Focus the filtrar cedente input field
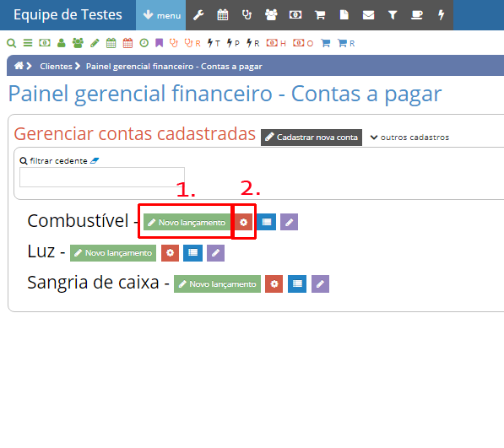The width and height of the screenshot is (504, 448). coord(102,177)
